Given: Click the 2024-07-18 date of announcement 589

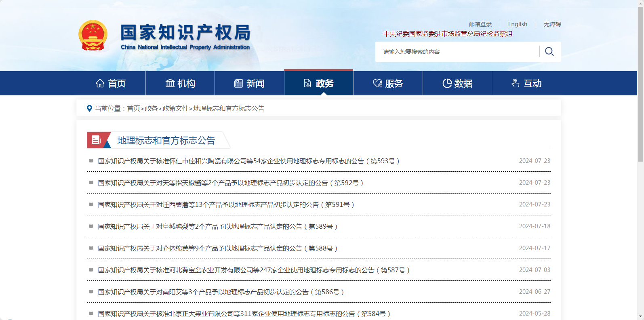Looking at the screenshot, I should click(535, 226).
